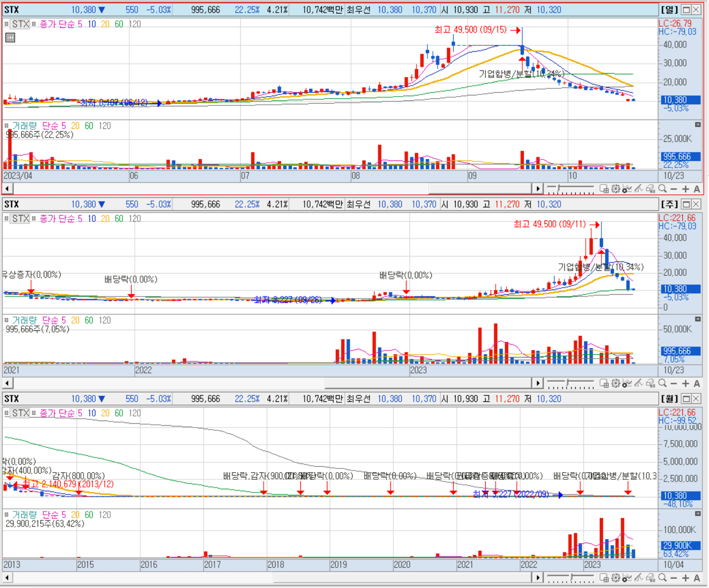Click the magnifier icon in the monthly chart toolbar

[x=663, y=578]
